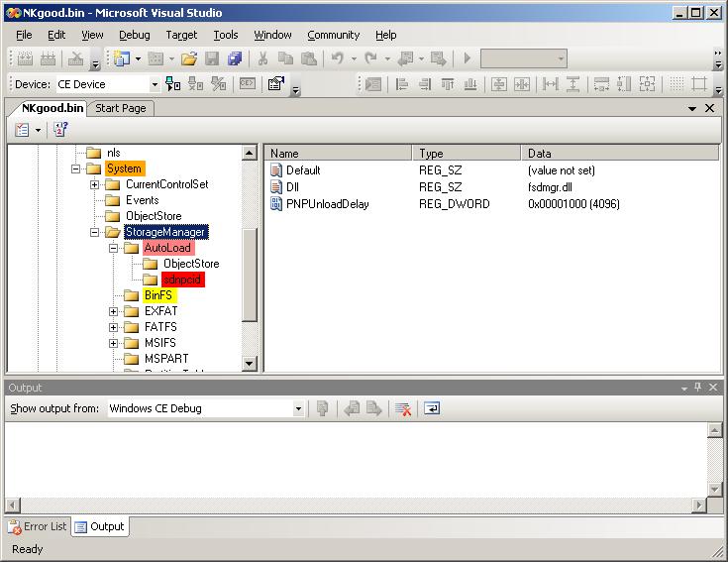Click the Type column header
728x562 pixels.
467,154
